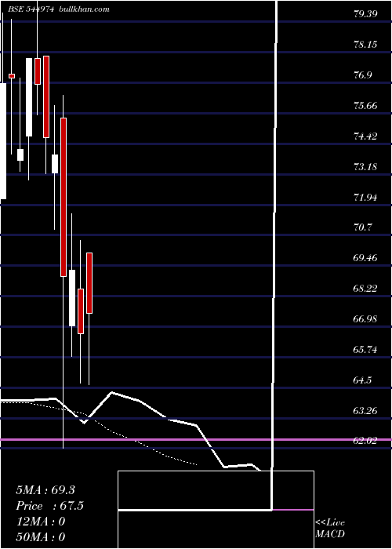The width and height of the screenshot is (392, 549).
Task: Click the last red candlestick near 69.46
Action: coord(89,283)
